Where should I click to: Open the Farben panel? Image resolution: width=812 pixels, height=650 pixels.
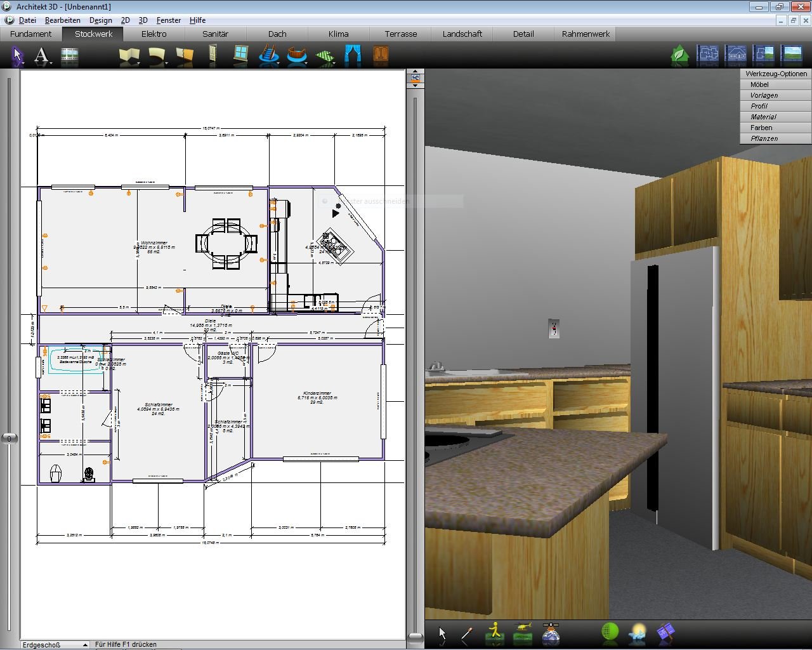[776, 128]
